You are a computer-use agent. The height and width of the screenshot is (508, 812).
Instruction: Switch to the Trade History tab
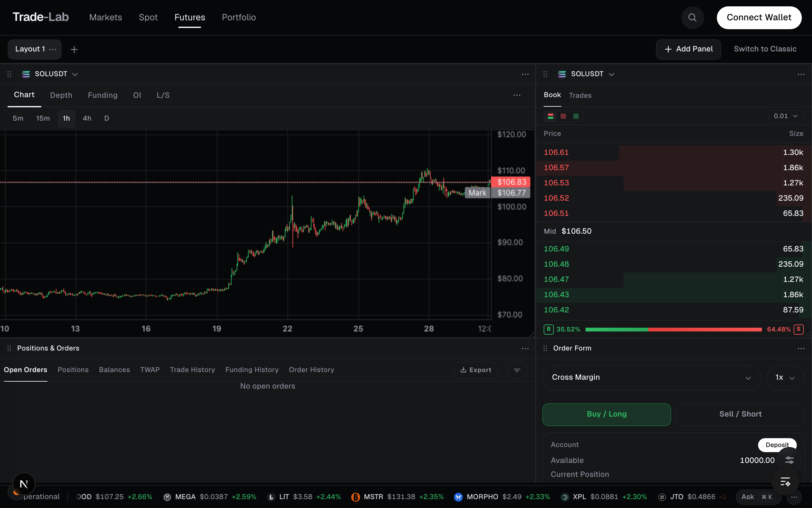tap(192, 370)
